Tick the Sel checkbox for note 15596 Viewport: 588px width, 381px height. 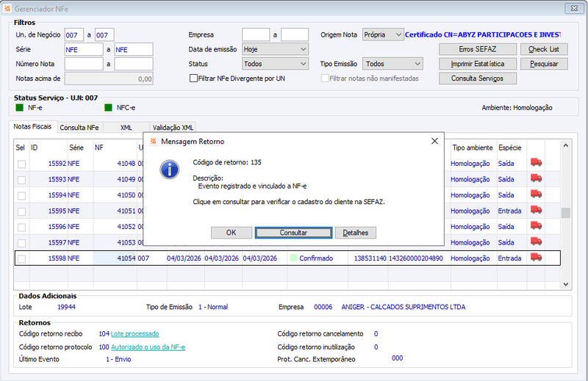(x=22, y=228)
